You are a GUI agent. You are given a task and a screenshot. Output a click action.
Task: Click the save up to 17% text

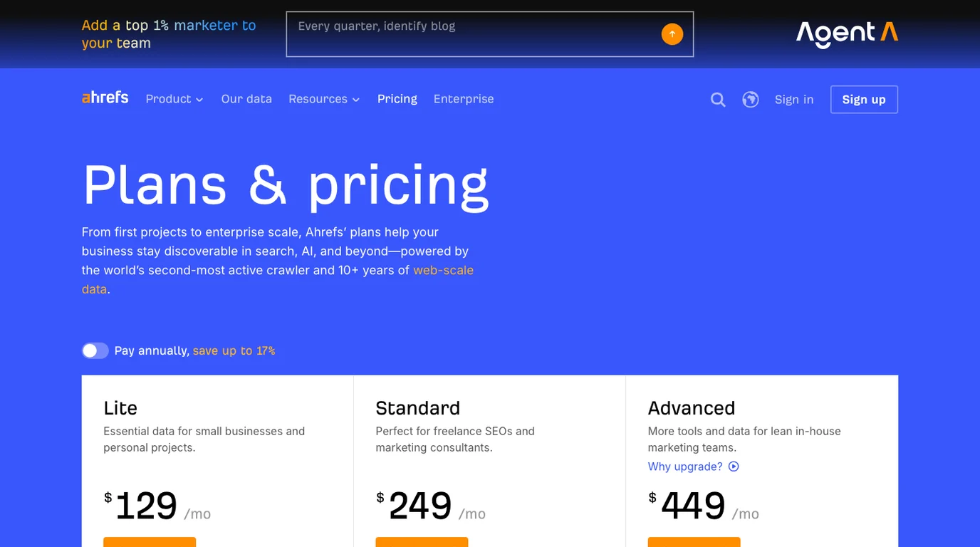(x=234, y=350)
